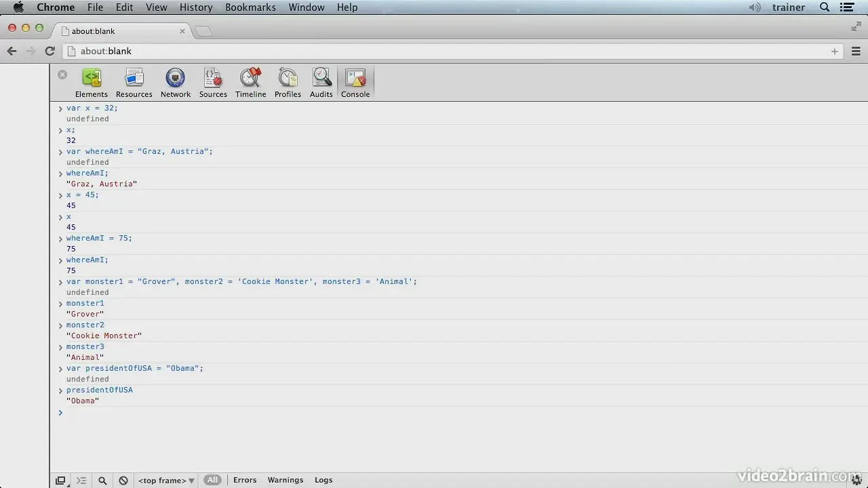This screenshot has width=868, height=488.
Task: Open the Apple menu
Action: tap(18, 7)
